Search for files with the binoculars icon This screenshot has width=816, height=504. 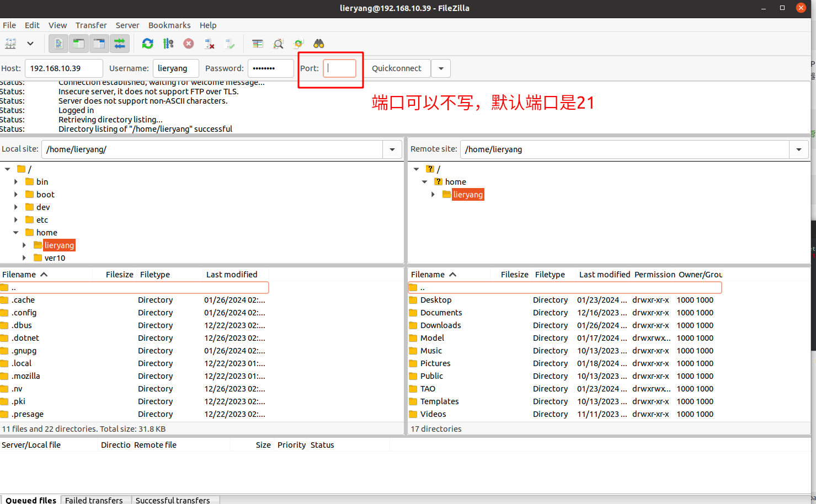[319, 44]
